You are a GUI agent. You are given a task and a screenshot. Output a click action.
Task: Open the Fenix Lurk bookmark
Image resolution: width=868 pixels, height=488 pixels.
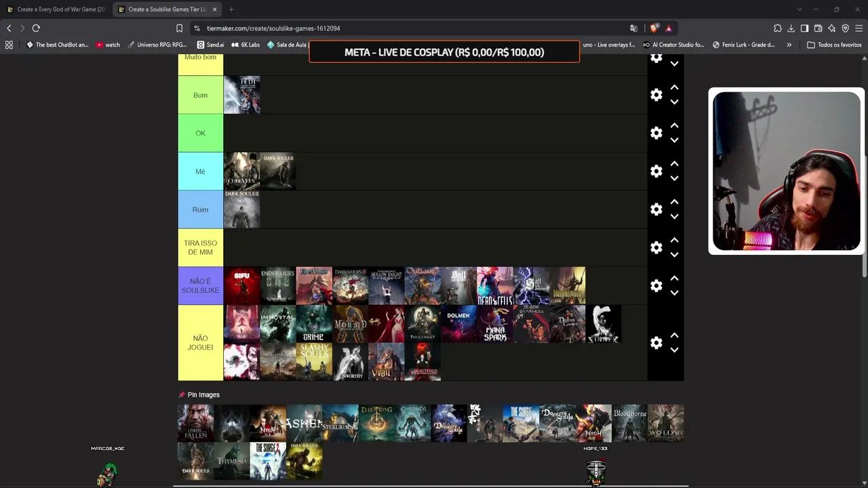[743, 45]
